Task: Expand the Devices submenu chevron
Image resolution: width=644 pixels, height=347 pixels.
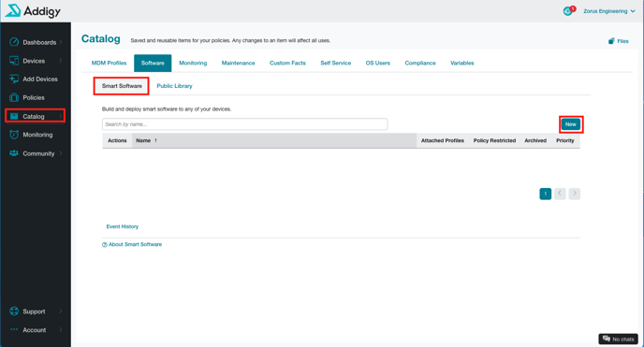Action: pyautogui.click(x=61, y=61)
